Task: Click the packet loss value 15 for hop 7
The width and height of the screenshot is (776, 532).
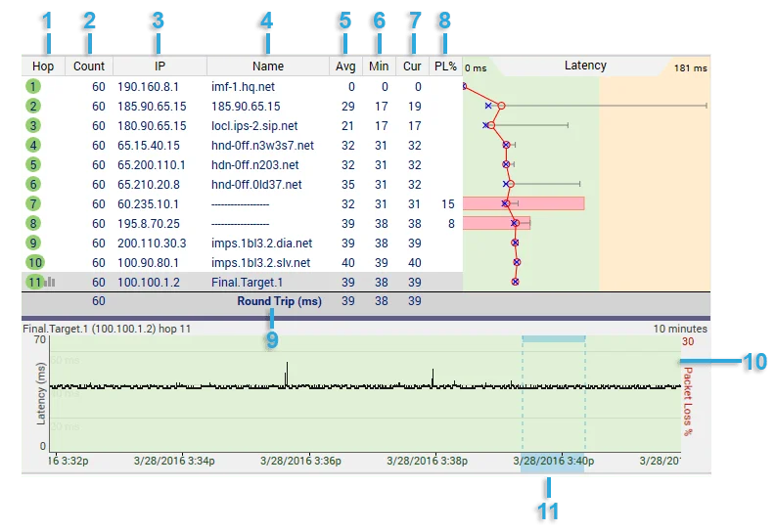Action: click(x=448, y=204)
